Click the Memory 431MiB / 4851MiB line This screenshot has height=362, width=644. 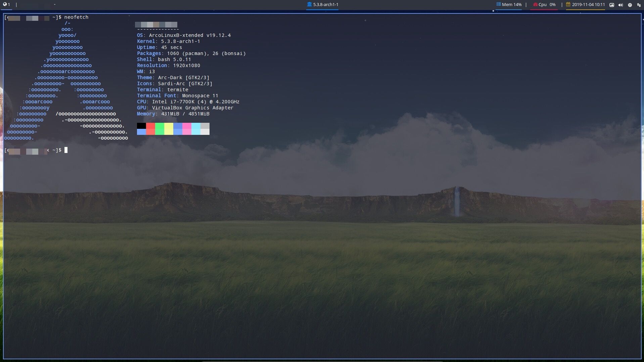[x=173, y=114]
